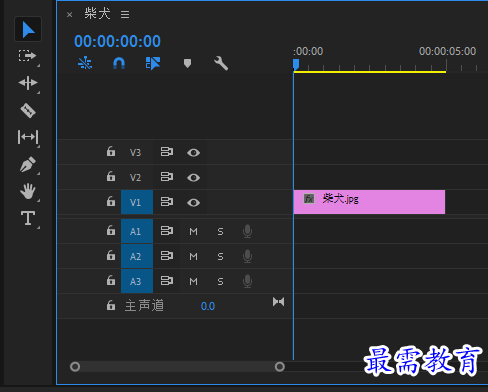Select the 柴犬 sequence tab

[97, 14]
